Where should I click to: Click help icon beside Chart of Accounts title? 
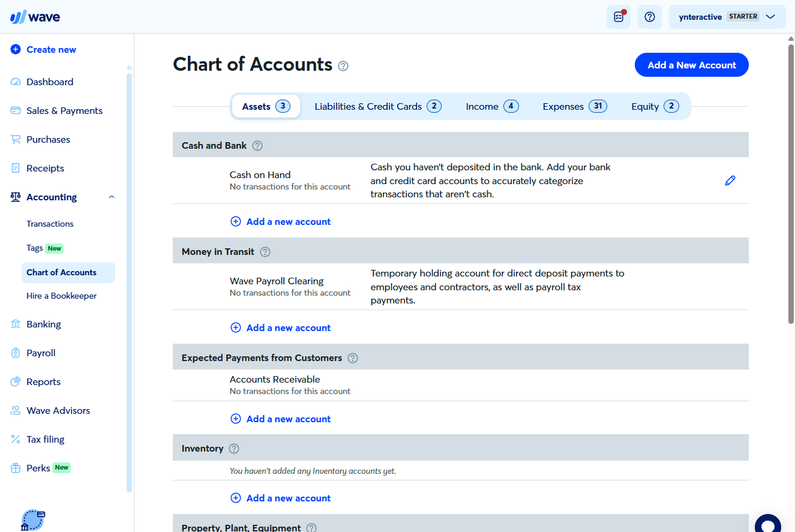click(343, 66)
